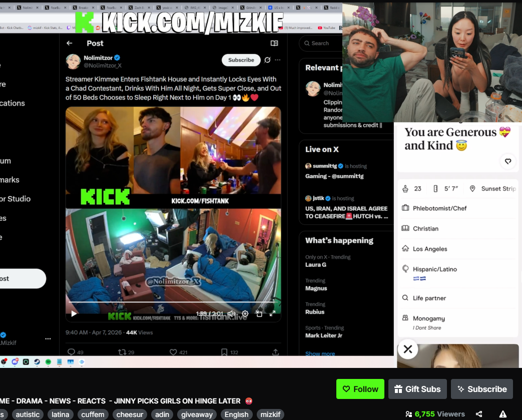Open mizkif Kick Stats bookmark
This screenshot has height=420, width=522.
coord(45,28)
